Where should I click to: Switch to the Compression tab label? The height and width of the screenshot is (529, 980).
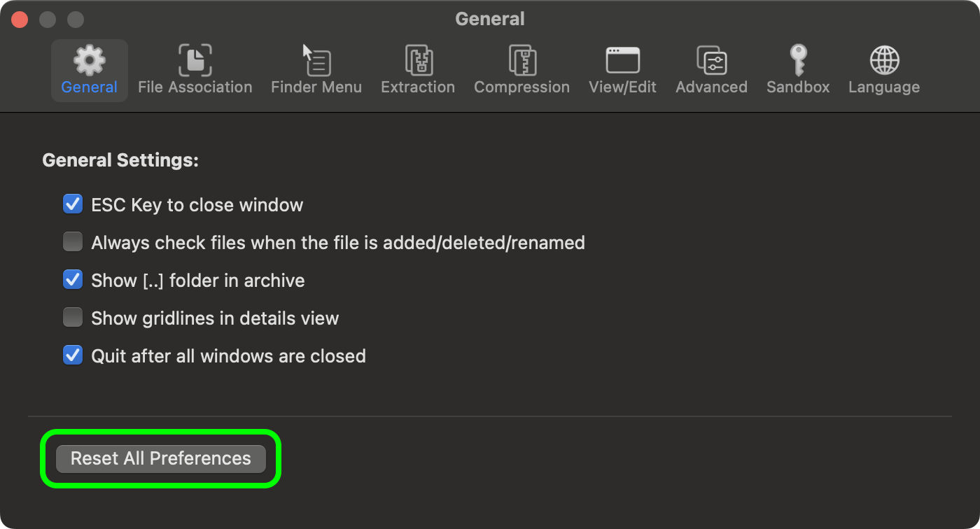click(x=521, y=87)
